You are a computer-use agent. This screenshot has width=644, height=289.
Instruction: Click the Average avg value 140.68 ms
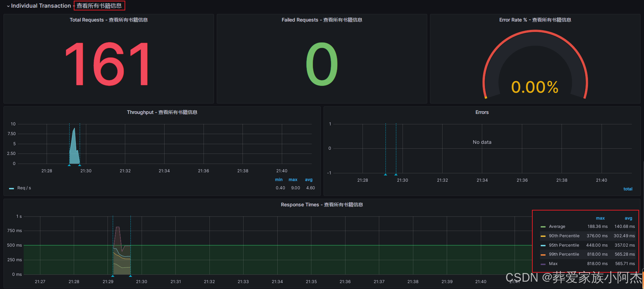pyautogui.click(x=625, y=226)
